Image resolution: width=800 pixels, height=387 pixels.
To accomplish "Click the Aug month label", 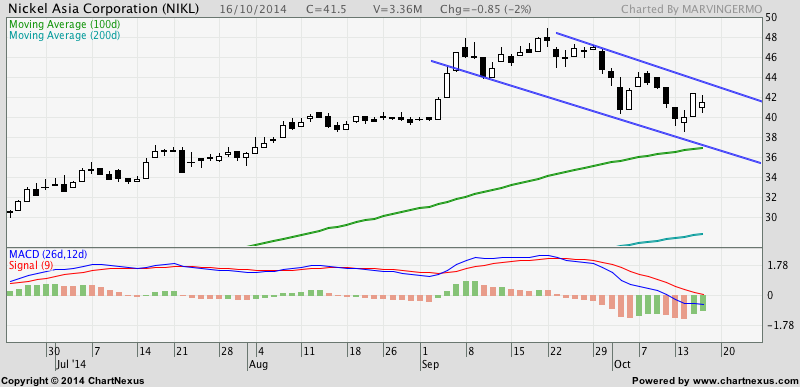I will tap(259, 365).
